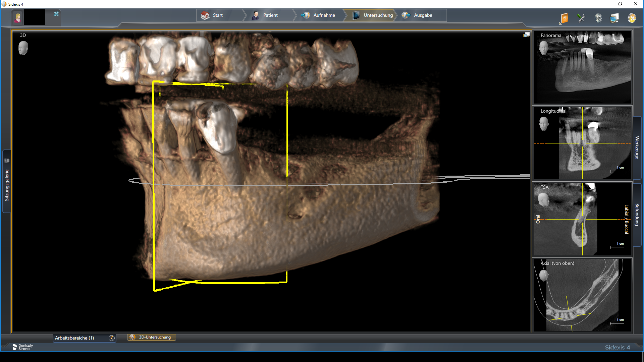Image resolution: width=644 pixels, height=362 pixels.
Task: Click the round yellow exit icon
Action: [x=632, y=18]
